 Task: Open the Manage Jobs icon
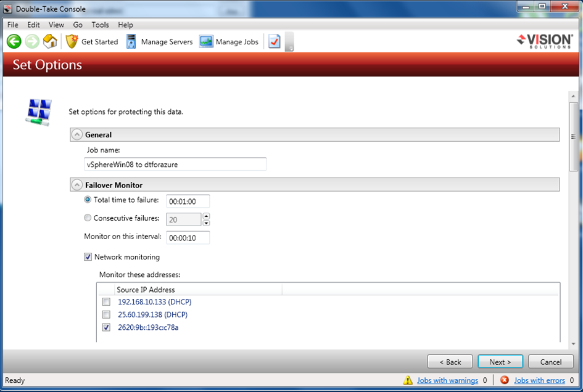click(206, 41)
